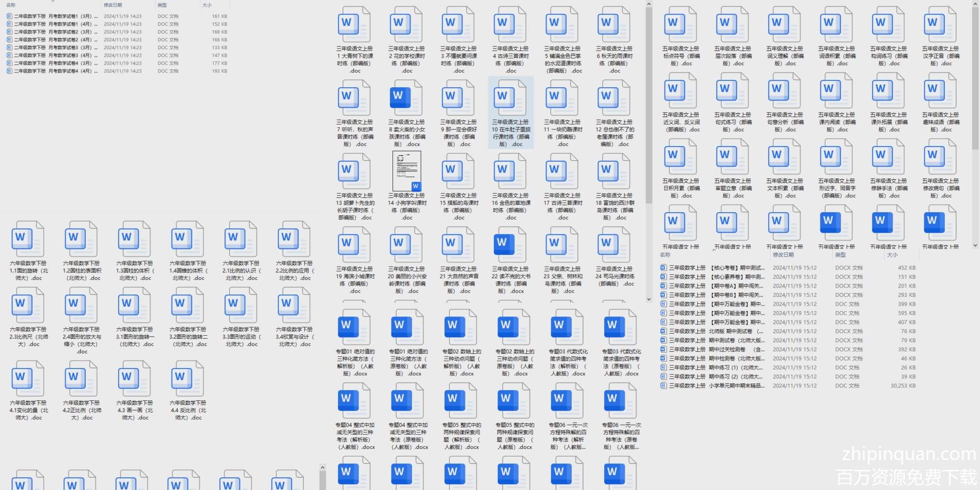This screenshot has width=980, height=490.
Task: Select the row 三年级数学上册 期中过关检测卷
Action: click(x=788, y=349)
